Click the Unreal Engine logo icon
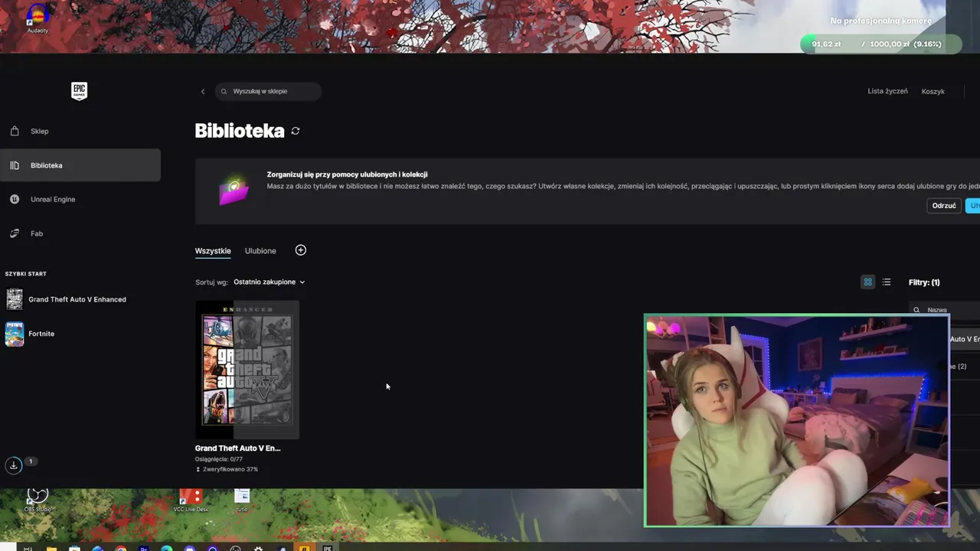This screenshot has width=980, height=551. pos(15,199)
